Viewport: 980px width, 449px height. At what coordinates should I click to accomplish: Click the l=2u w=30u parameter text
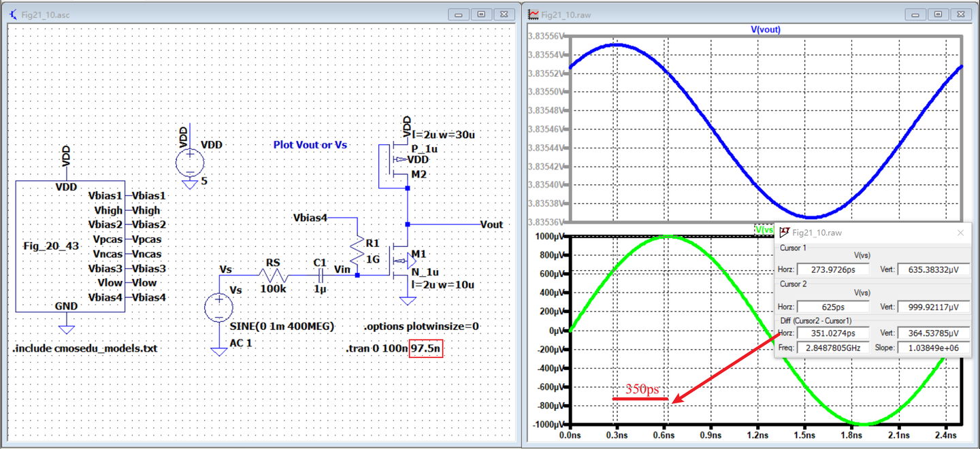(x=443, y=135)
